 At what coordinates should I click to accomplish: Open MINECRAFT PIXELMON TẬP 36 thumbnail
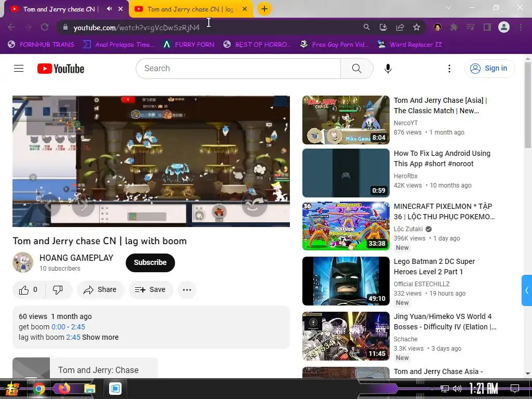(345, 226)
